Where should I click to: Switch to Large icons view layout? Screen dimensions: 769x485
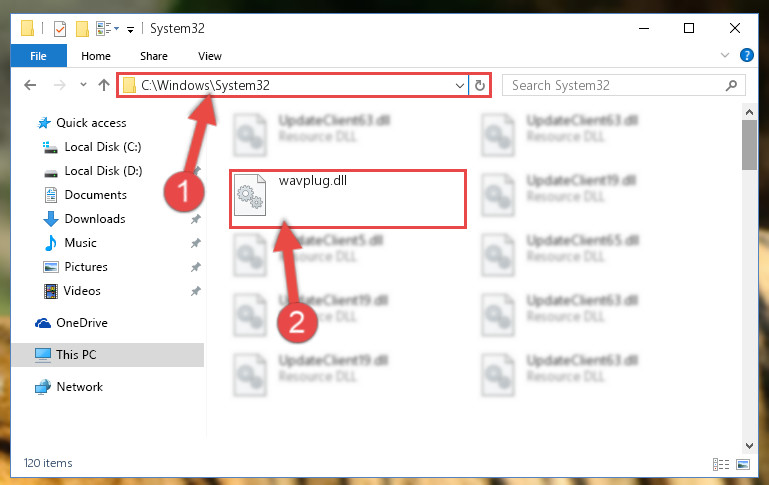point(743,464)
